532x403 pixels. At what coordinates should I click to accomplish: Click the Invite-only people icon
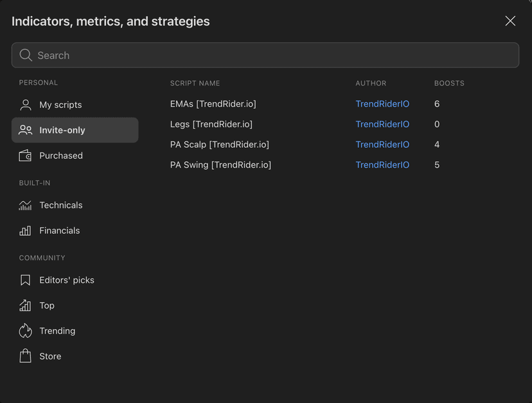pos(26,130)
